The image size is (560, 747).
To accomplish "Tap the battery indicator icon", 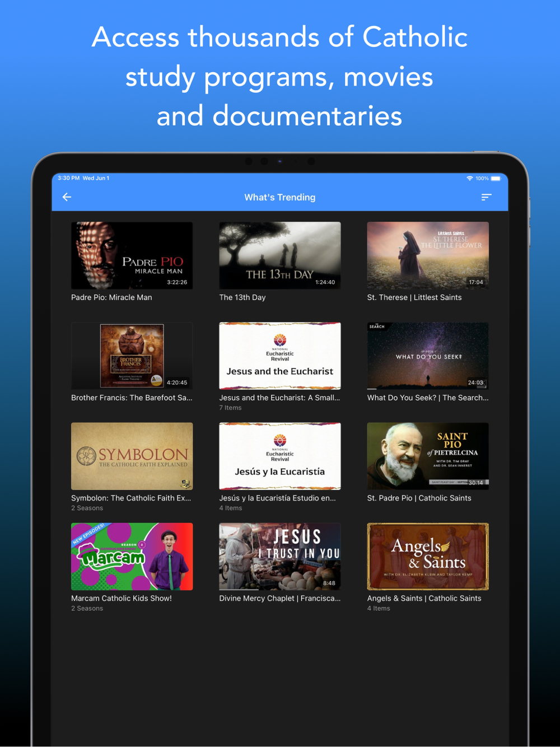I will tap(496, 178).
